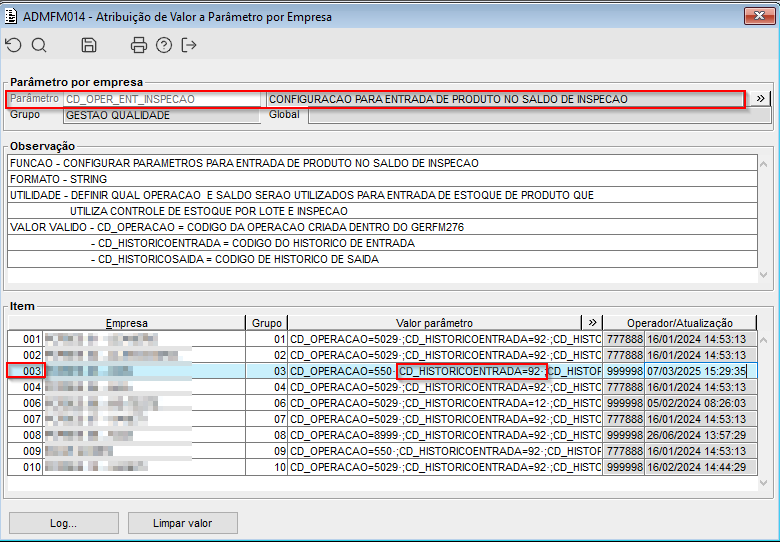
Task: Click the VALOR VALIDO - CD_OPERACAO observation line
Action: (382, 227)
